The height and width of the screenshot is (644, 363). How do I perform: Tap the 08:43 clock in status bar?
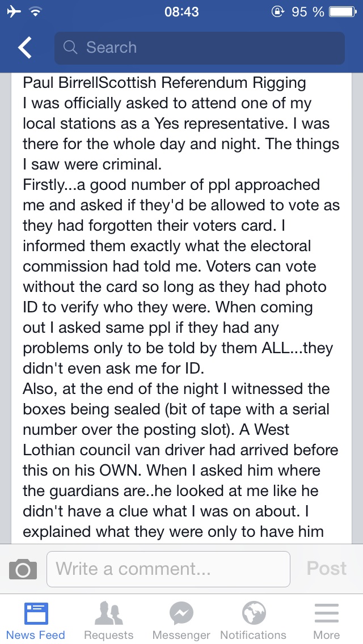pos(181,11)
